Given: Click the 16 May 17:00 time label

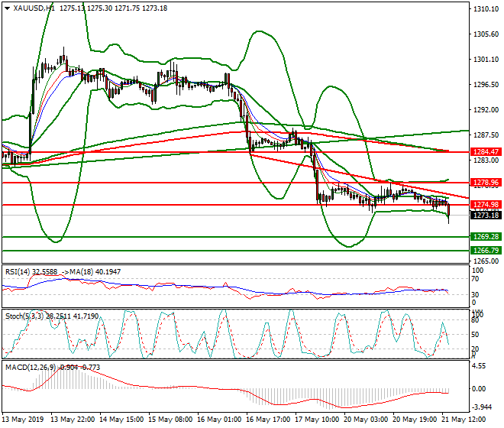Looking at the screenshot, I should (268, 420).
